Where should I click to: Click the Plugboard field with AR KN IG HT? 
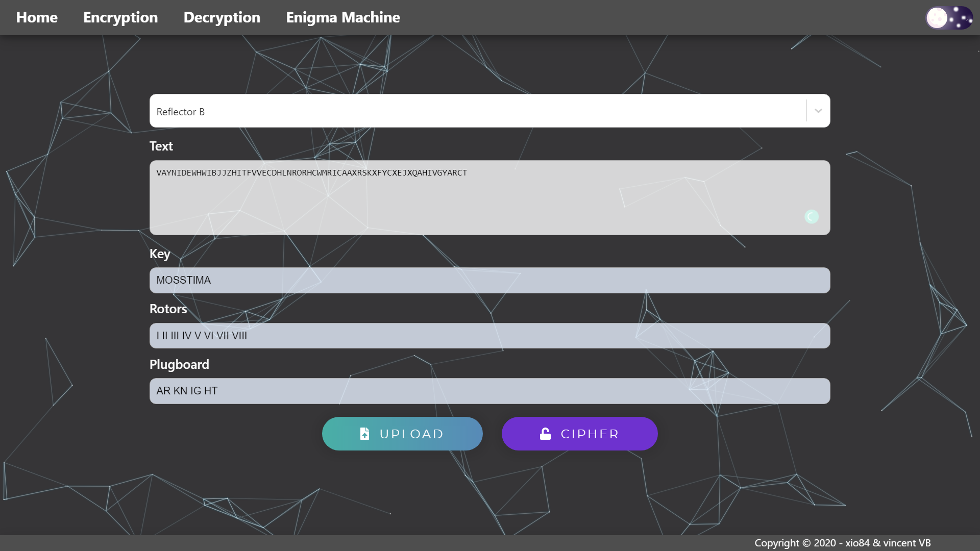pos(489,391)
